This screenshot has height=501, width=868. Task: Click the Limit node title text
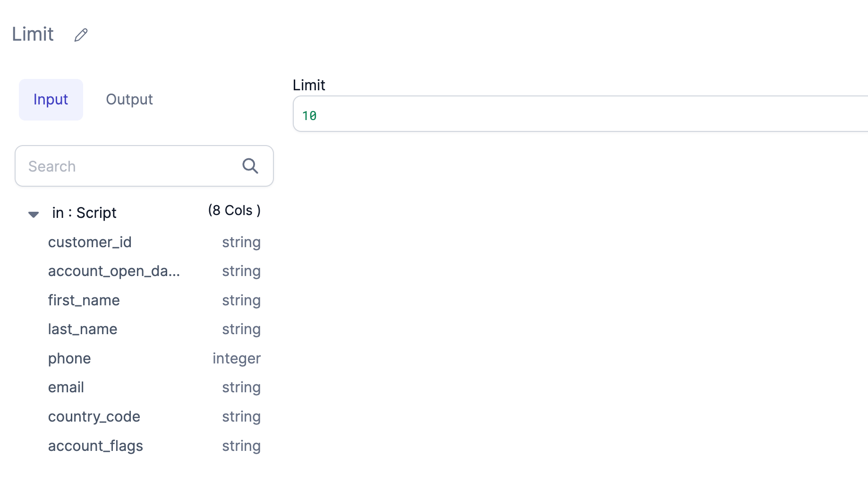tap(33, 34)
